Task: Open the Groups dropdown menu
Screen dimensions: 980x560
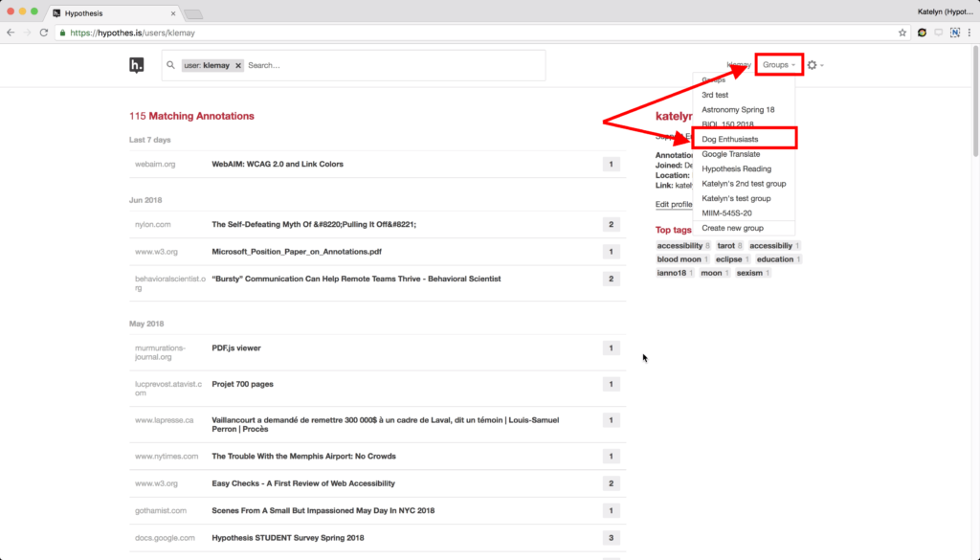Action: tap(779, 65)
